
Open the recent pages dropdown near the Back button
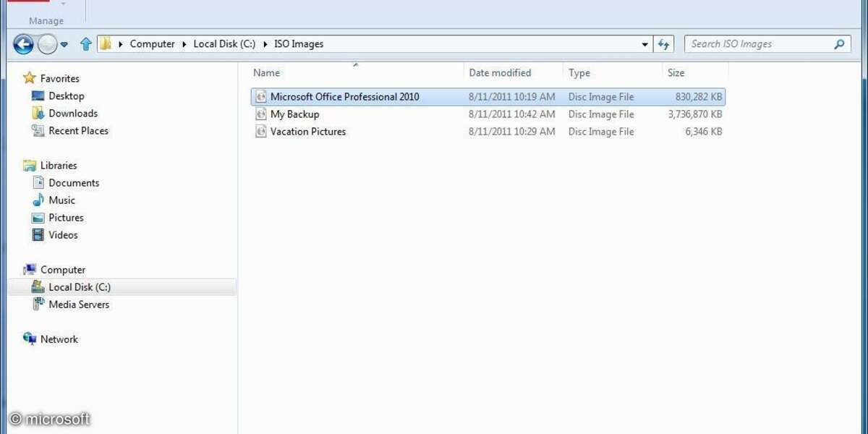pos(64,44)
